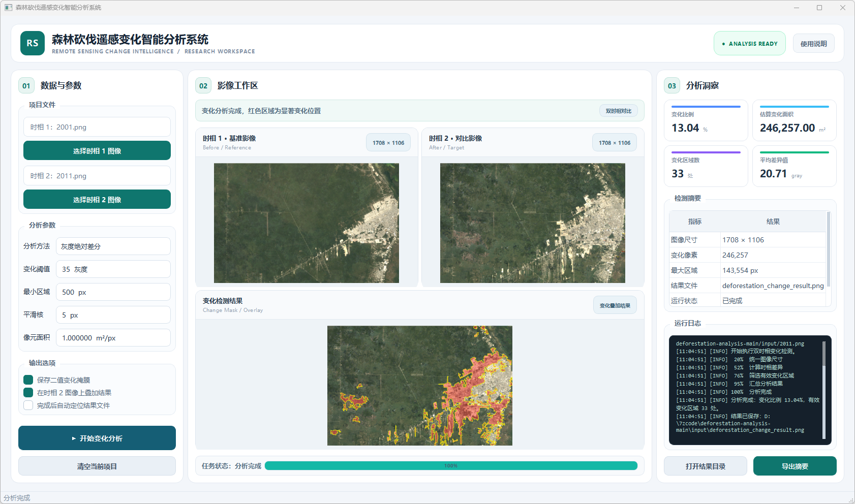Click the app icon in title bar
The width and height of the screenshot is (855, 504).
[8, 8]
